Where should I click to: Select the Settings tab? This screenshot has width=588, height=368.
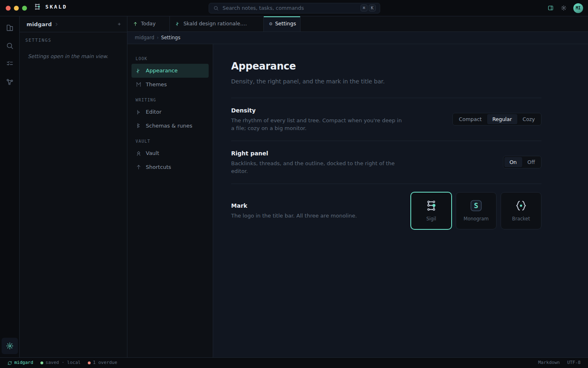point(282,24)
